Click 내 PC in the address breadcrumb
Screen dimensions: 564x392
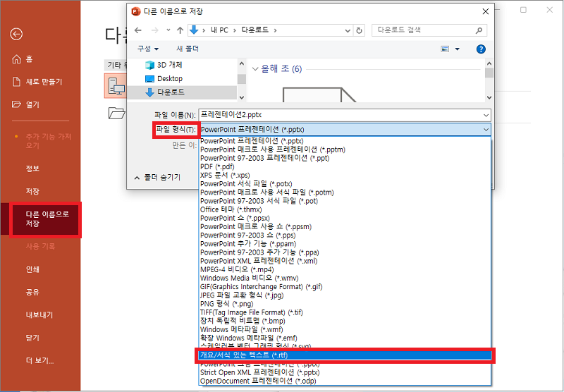tap(219, 30)
